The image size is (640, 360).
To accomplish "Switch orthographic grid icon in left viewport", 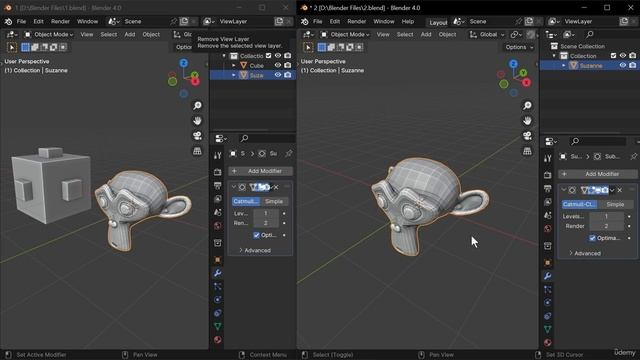I will (197, 151).
